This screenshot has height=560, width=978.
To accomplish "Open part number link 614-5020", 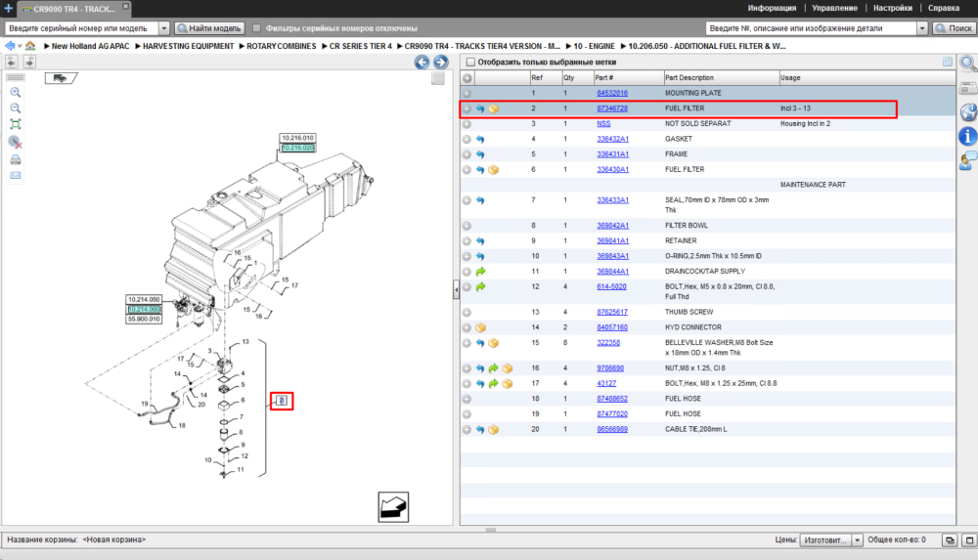I will (x=611, y=287).
